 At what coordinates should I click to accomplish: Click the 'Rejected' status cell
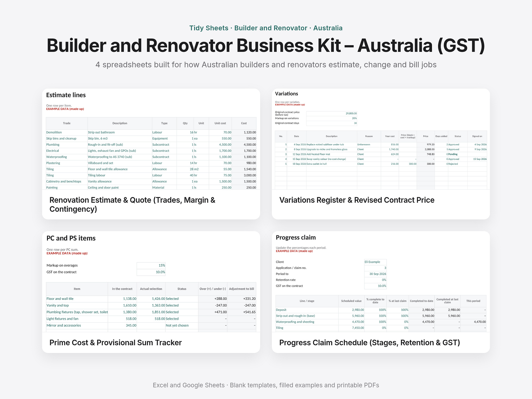[x=458, y=164]
